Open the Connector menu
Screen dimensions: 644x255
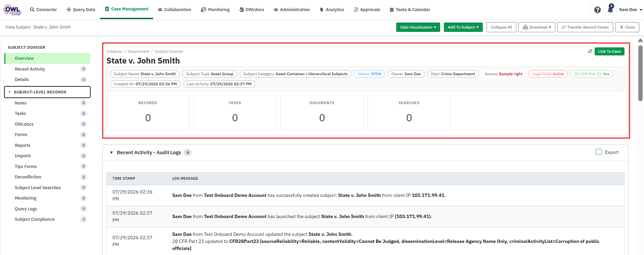click(43, 10)
